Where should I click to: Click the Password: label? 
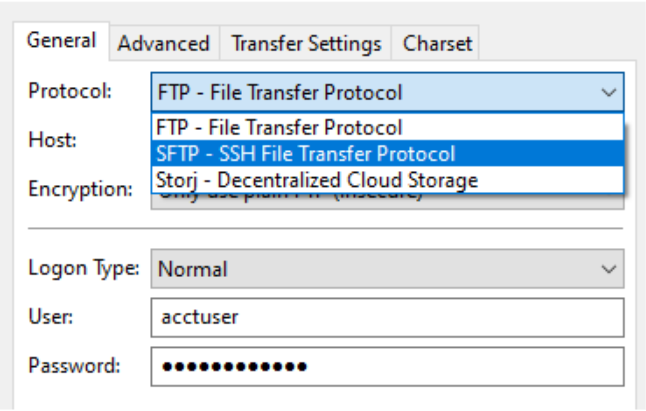(x=74, y=365)
